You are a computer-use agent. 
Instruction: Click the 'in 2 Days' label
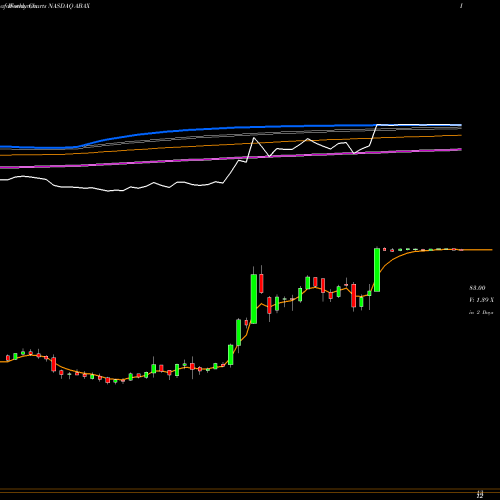pos(481,313)
